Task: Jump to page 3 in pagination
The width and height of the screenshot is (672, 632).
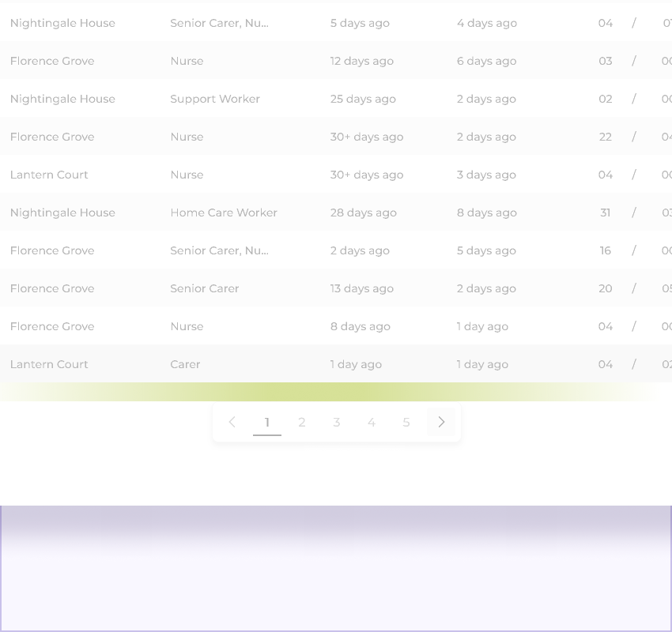Action: [x=337, y=422]
